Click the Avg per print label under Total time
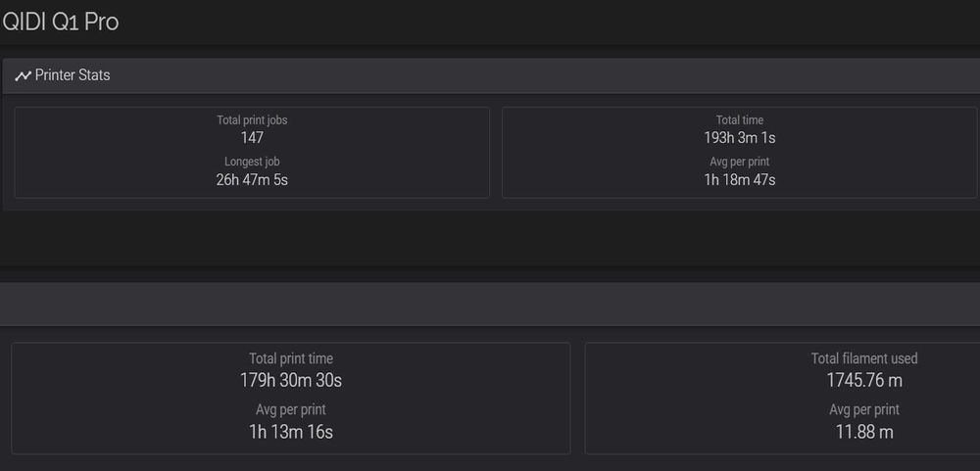The height and width of the screenshot is (471, 980). 740,162
